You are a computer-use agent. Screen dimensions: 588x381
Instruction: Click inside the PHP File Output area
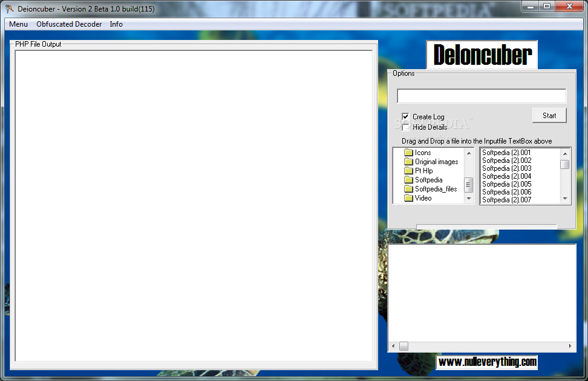194,206
